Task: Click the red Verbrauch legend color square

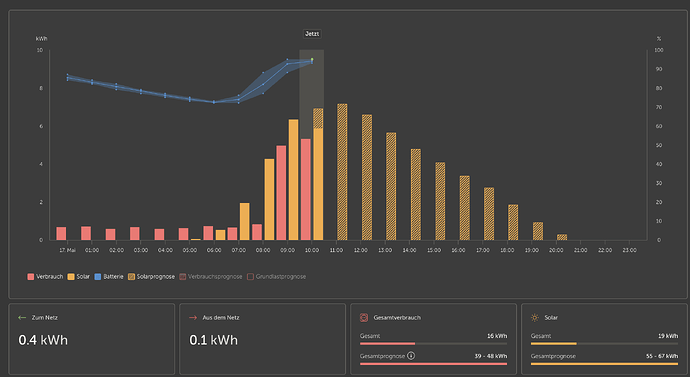Action: [30, 277]
